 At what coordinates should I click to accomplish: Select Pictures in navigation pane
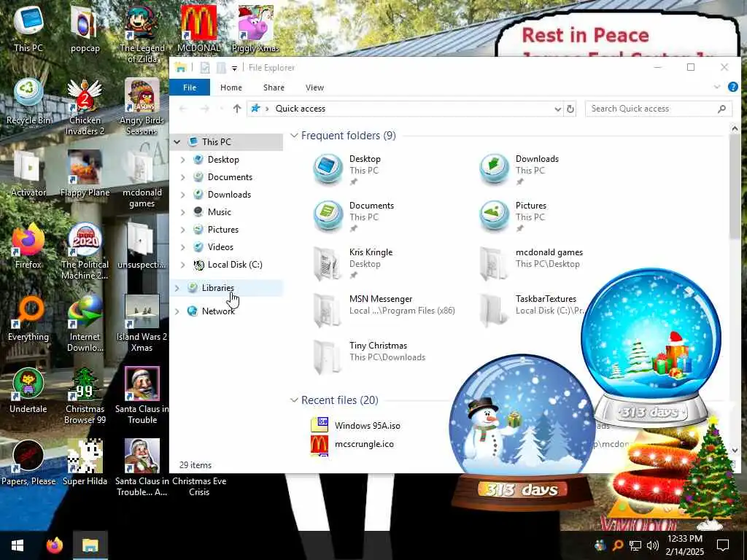click(222, 230)
